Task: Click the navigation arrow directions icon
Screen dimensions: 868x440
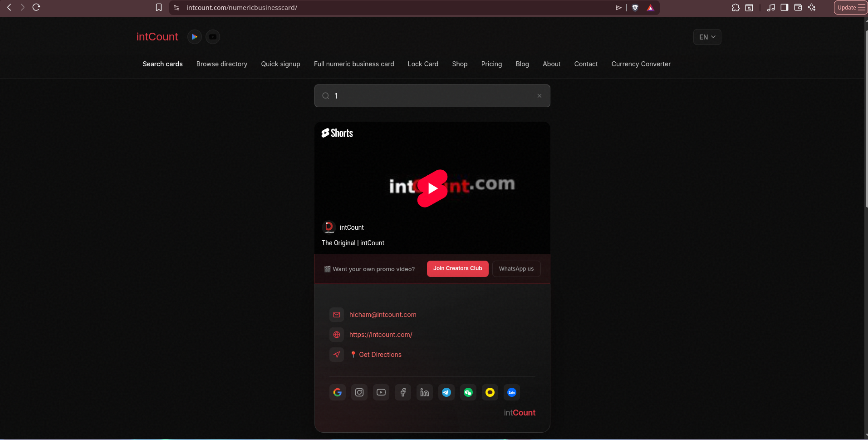Action: (x=337, y=355)
